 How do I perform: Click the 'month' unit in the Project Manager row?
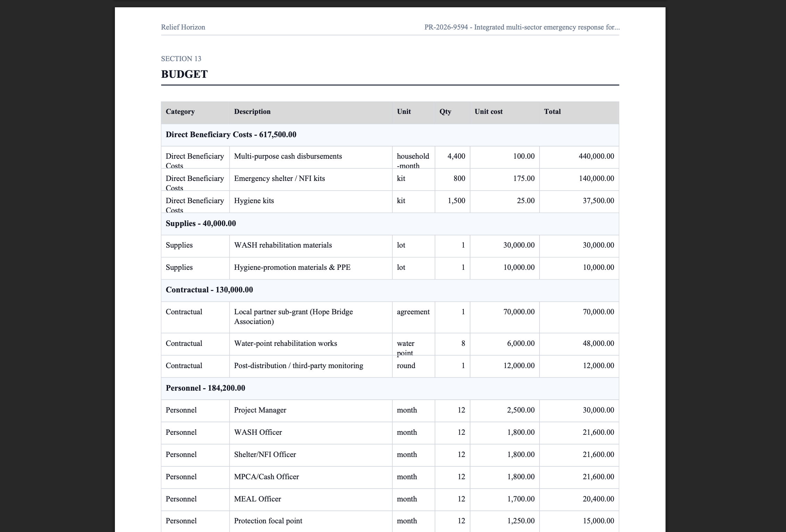point(407,410)
